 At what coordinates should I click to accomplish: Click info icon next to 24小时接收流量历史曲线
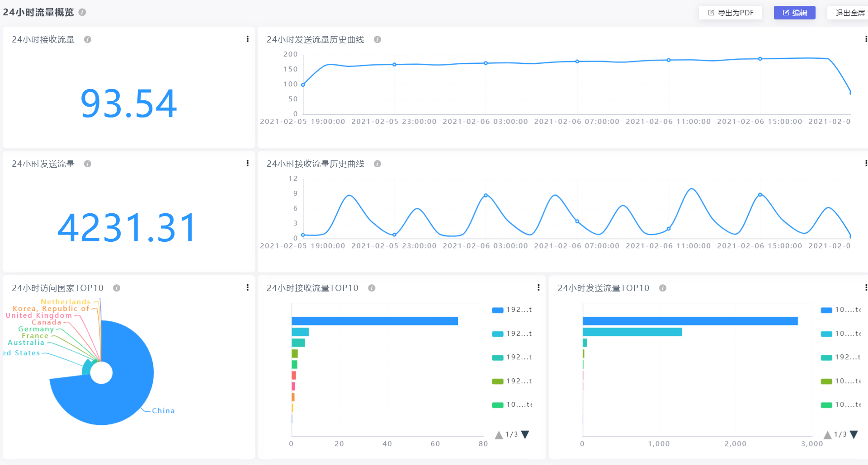point(377,164)
